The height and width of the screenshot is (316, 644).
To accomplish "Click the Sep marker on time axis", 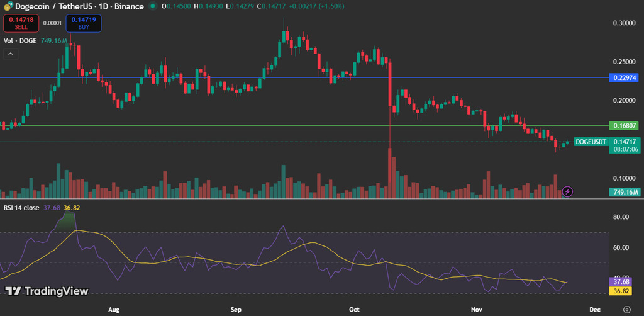I will 236,310.
